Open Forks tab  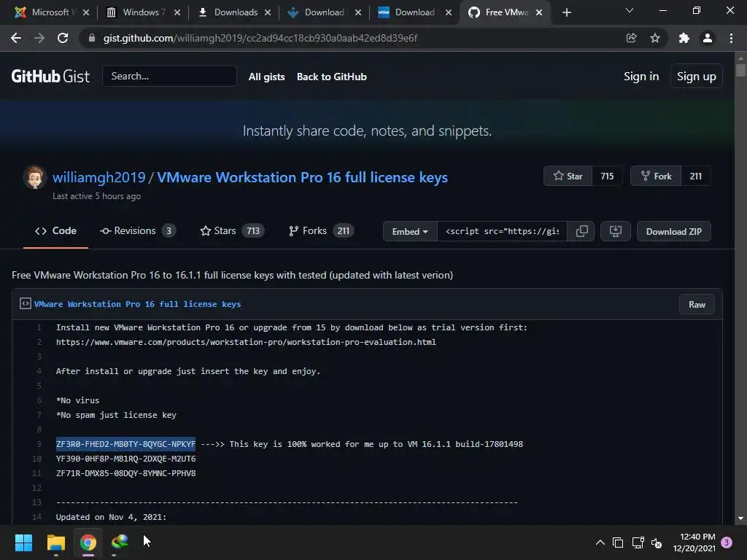tap(321, 231)
